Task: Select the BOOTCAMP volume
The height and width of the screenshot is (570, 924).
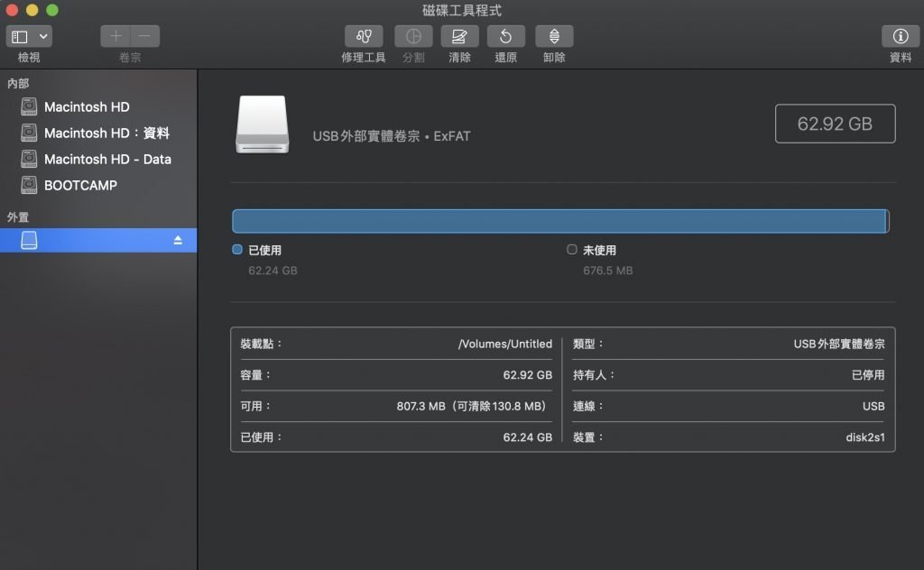Action: coord(80,185)
